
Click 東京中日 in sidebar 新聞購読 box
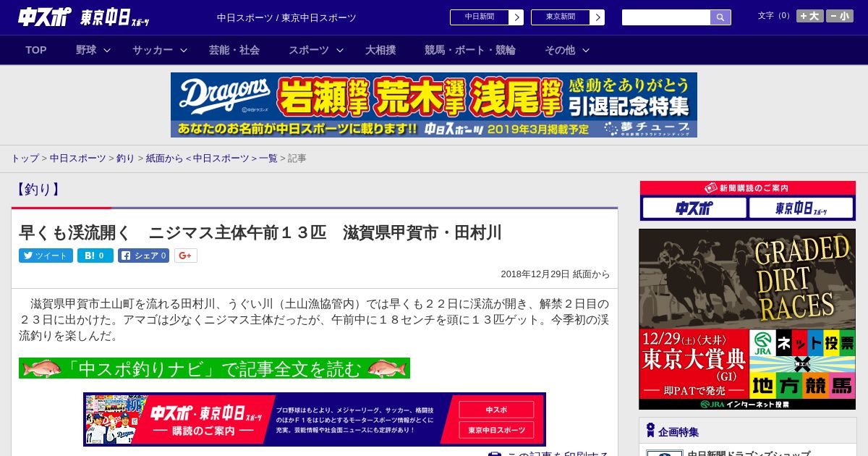801,208
